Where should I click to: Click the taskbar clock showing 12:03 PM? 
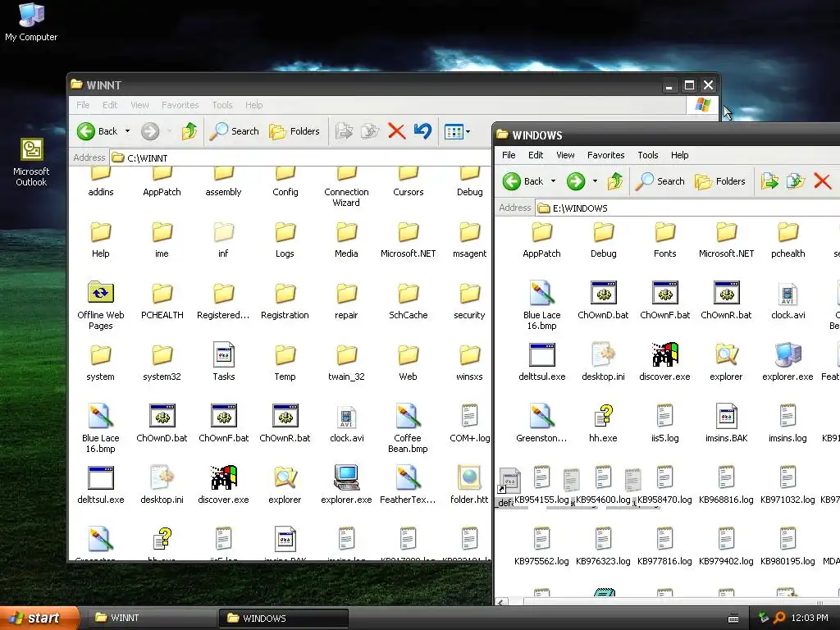click(x=810, y=619)
